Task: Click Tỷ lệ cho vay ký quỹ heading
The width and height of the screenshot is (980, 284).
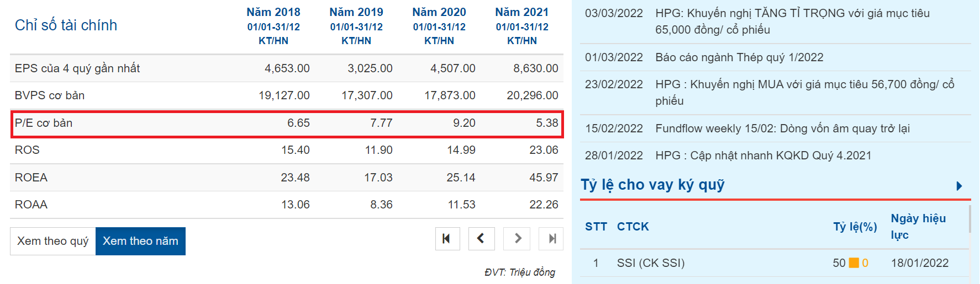Action: click(x=652, y=185)
